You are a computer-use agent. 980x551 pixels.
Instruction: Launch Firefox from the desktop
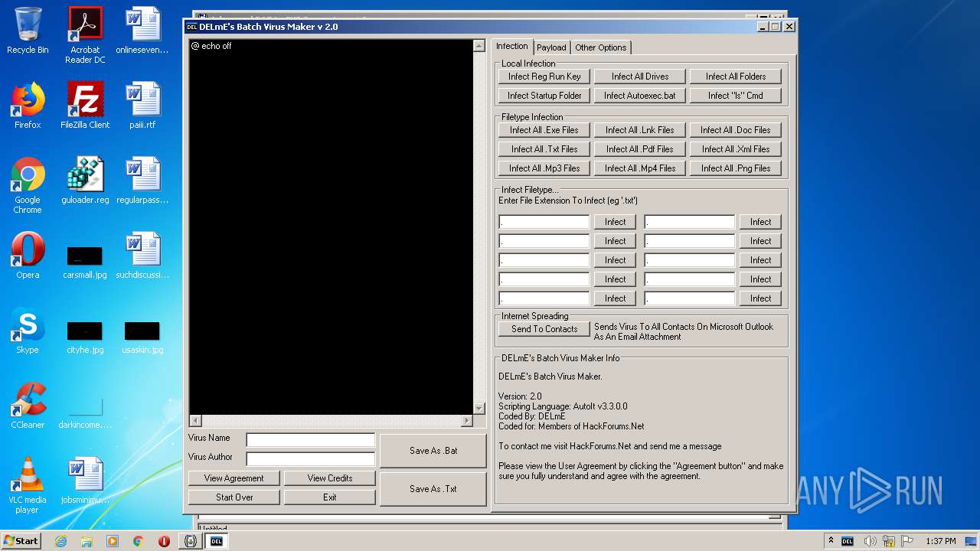click(x=28, y=106)
